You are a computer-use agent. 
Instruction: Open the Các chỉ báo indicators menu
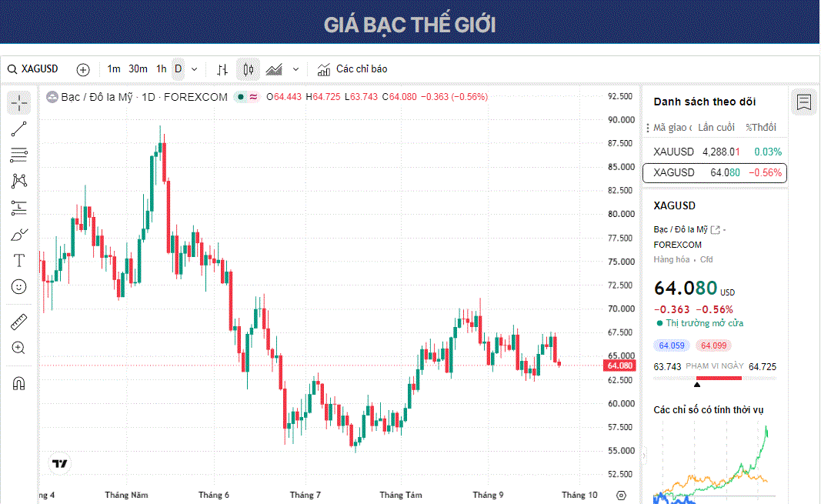tap(352, 69)
